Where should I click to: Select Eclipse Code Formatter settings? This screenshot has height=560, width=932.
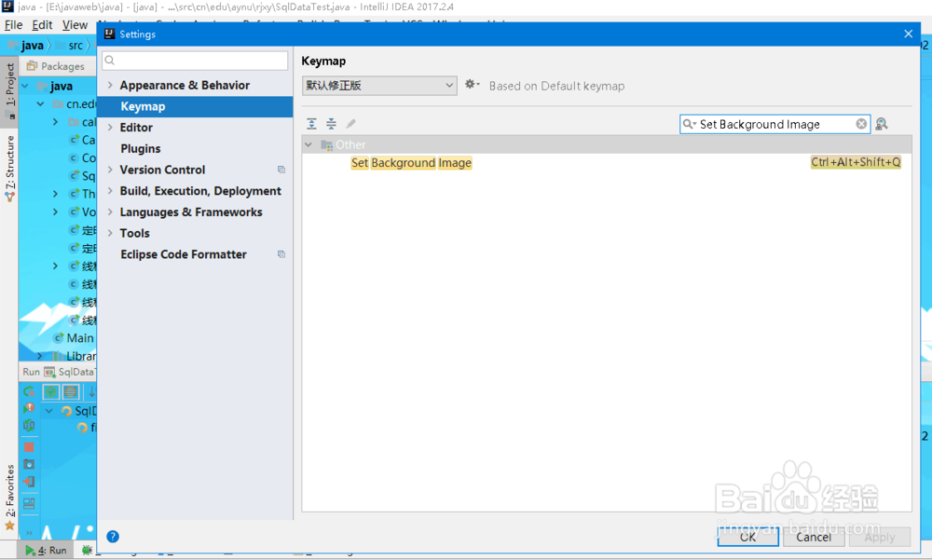tap(183, 253)
